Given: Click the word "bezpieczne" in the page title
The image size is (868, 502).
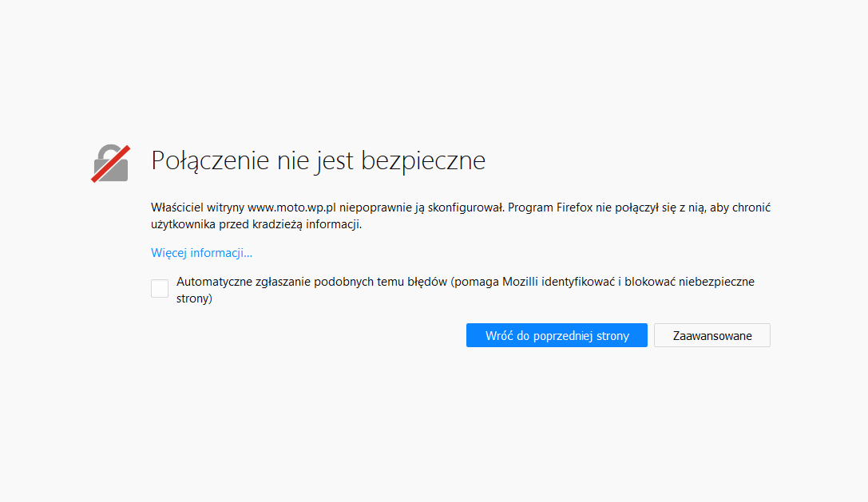Looking at the screenshot, I should point(423,160).
